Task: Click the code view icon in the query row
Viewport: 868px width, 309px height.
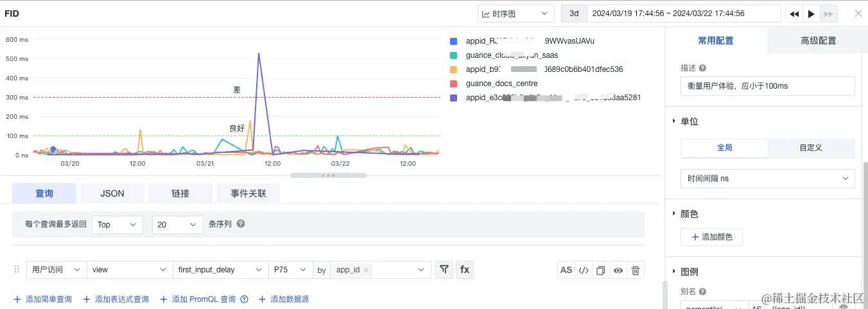Action: [584, 270]
